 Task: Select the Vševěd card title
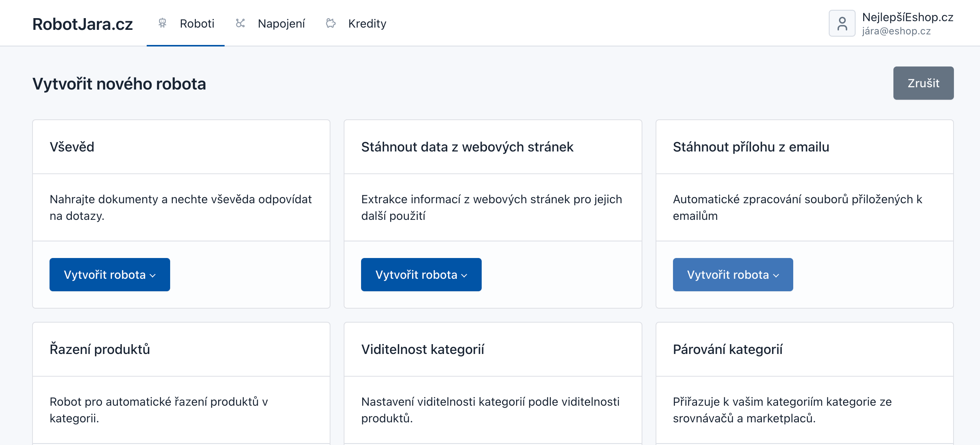72,147
